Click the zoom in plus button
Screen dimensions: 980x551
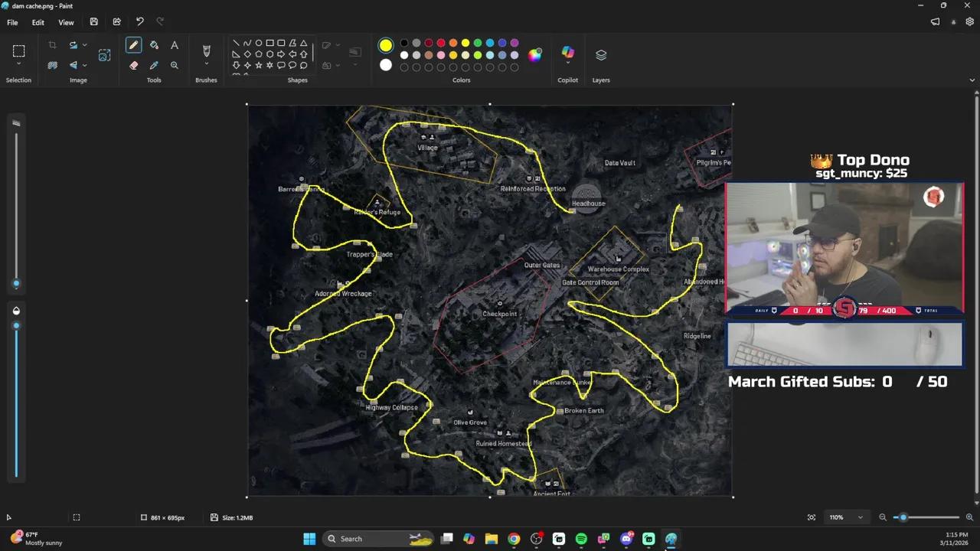click(969, 518)
